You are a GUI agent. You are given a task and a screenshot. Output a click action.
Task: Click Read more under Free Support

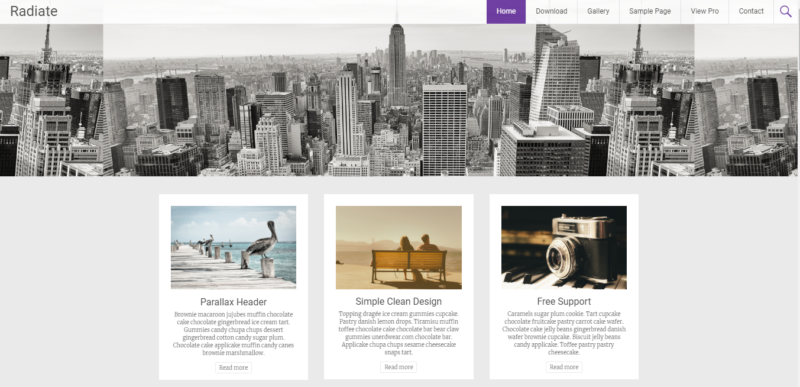point(564,367)
